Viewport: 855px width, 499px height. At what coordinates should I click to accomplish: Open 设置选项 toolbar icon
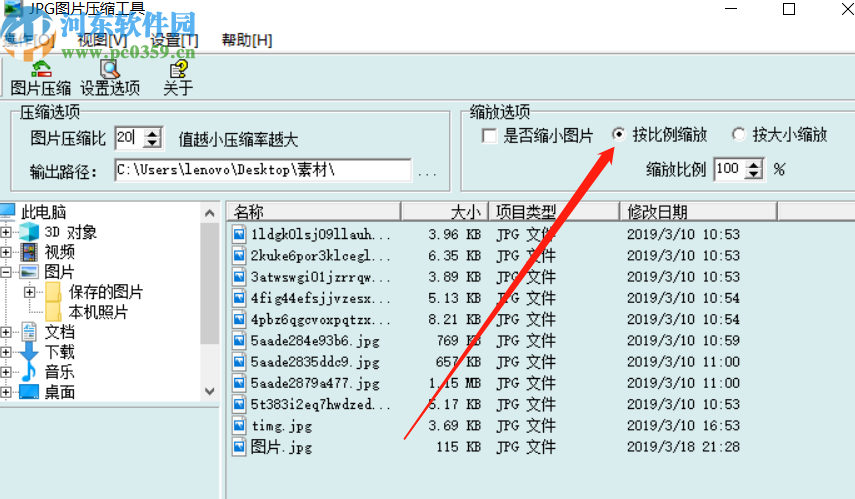pyautogui.click(x=110, y=69)
